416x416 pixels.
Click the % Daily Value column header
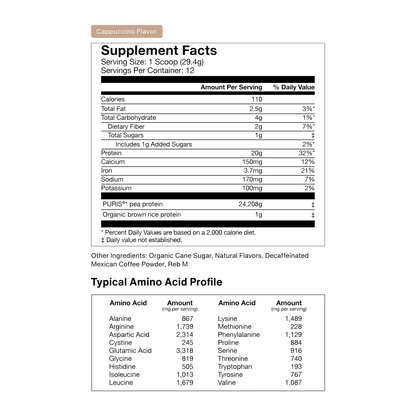point(294,87)
